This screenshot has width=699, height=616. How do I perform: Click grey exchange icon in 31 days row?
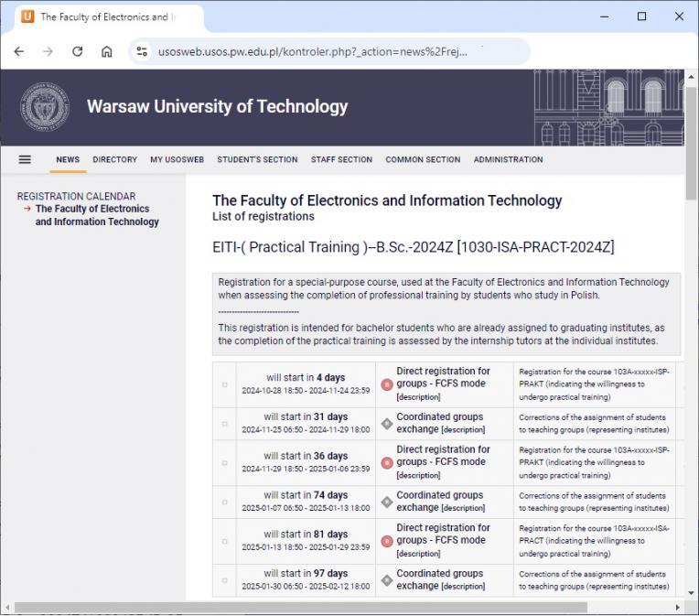point(387,423)
